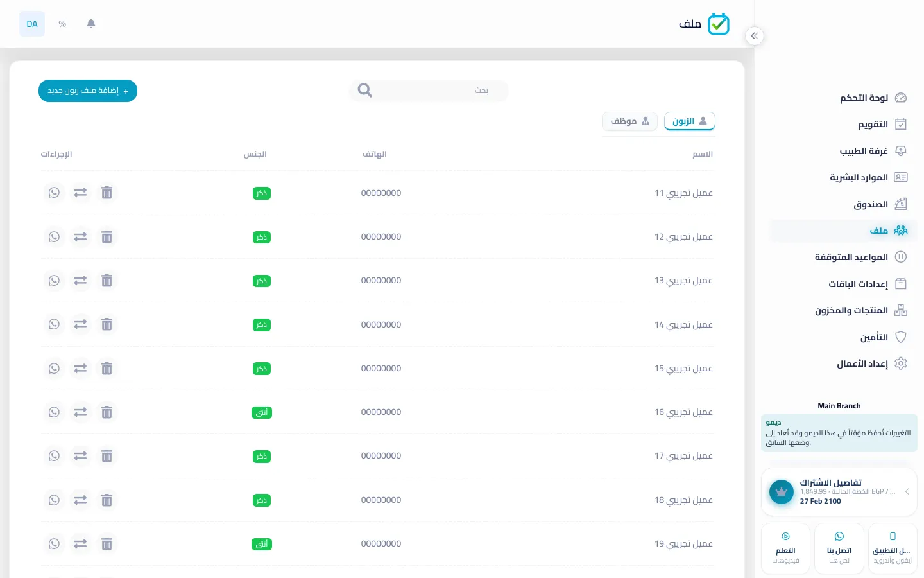The height and width of the screenshot is (578, 924).
Task: Click the app logo with checkmark
Action: (719, 24)
